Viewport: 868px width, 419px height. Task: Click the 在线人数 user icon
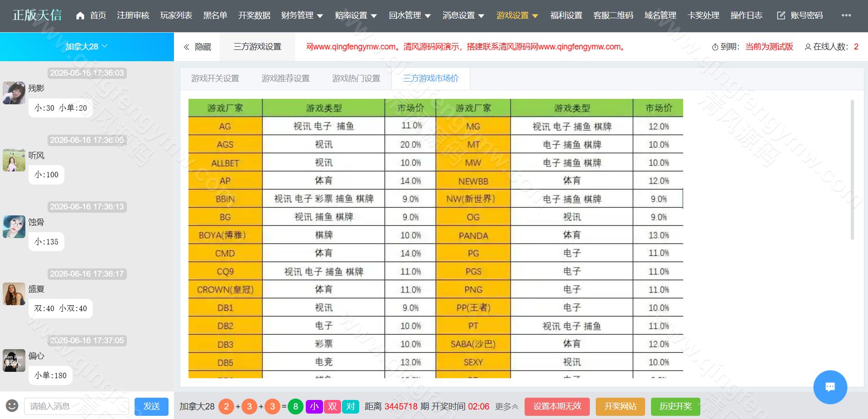coord(808,47)
